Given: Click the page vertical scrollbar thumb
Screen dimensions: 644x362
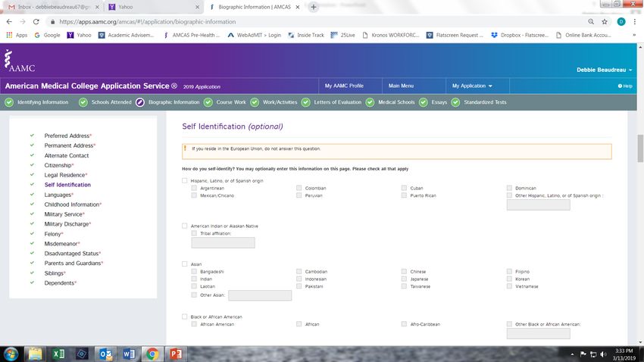Looking at the screenshot, I should point(640,148).
